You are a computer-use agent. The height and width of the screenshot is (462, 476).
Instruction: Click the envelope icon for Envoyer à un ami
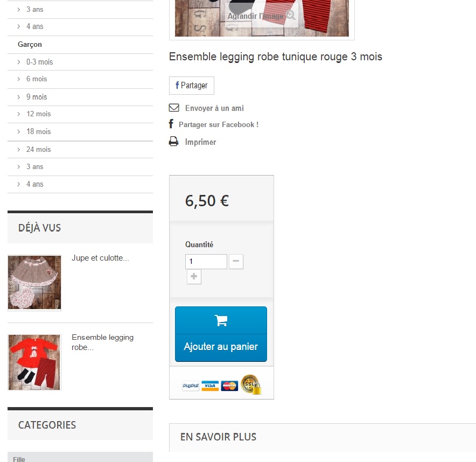(174, 108)
